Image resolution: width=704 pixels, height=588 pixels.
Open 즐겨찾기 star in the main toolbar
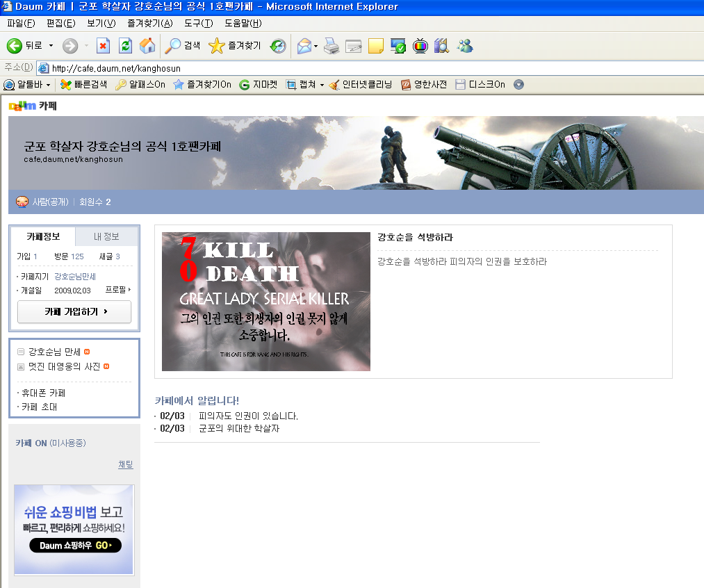(235, 46)
